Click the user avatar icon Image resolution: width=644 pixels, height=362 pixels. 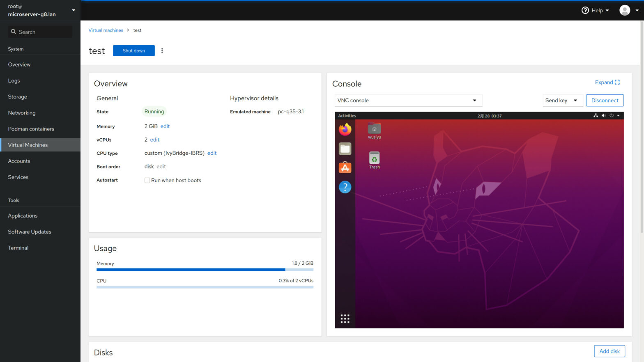tap(624, 10)
